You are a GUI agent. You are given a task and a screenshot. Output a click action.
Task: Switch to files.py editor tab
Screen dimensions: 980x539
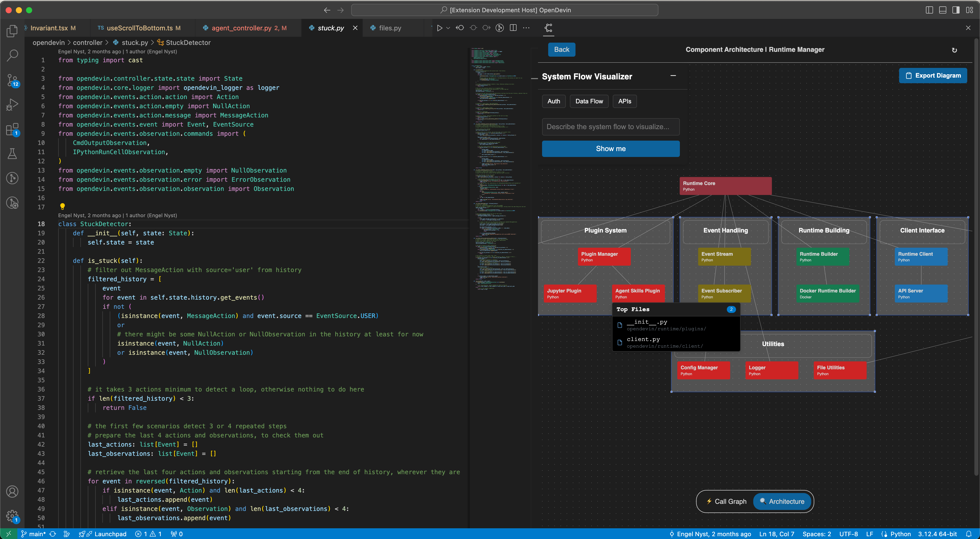(x=390, y=28)
